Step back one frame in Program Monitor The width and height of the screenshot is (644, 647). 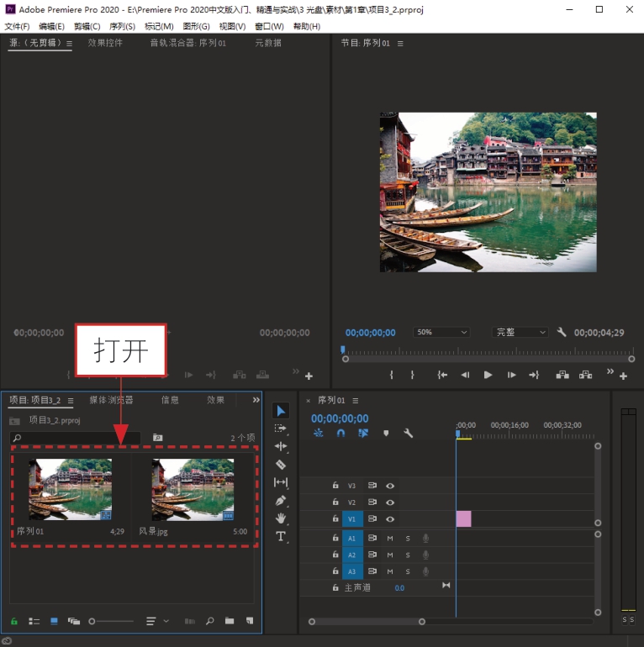pos(465,375)
